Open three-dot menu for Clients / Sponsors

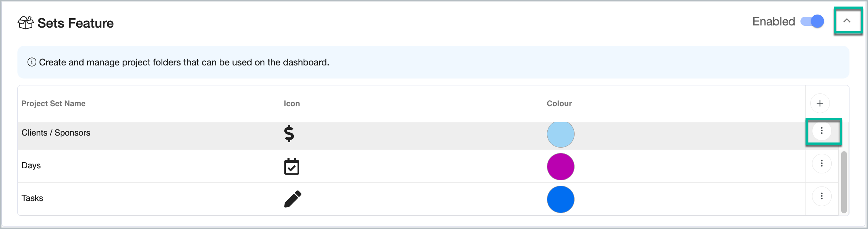pyautogui.click(x=822, y=131)
